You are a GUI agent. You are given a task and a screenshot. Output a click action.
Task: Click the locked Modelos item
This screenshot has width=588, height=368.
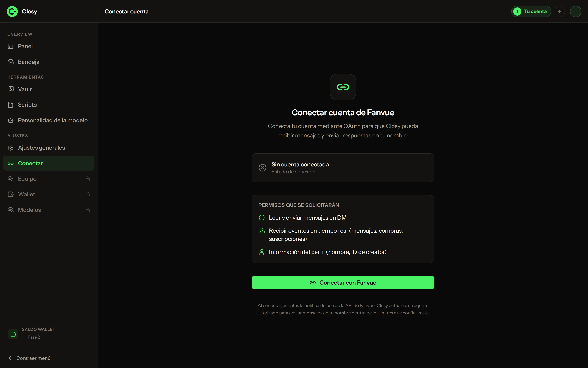pyautogui.click(x=49, y=210)
